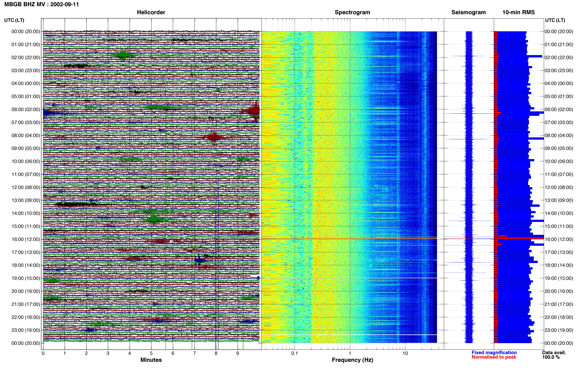588x368 pixels.
Task: Select left time label '22:00 (18:00)'
Action: pyautogui.click(x=26, y=317)
